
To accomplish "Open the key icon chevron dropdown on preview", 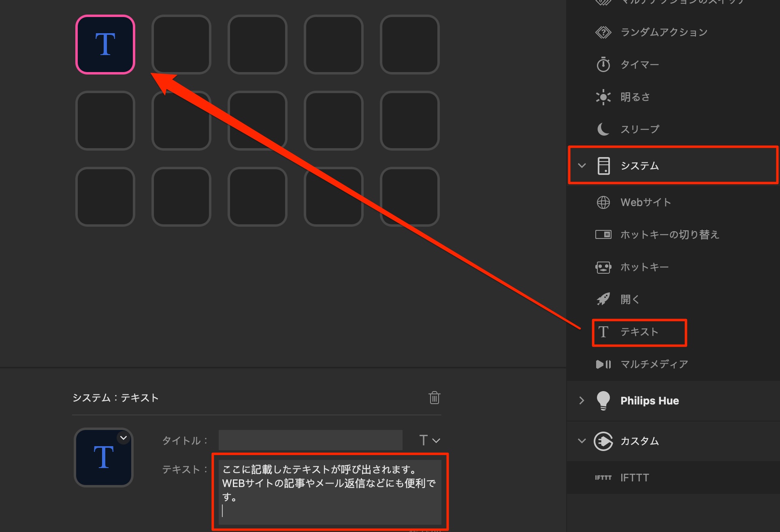I will pos(124,438).
